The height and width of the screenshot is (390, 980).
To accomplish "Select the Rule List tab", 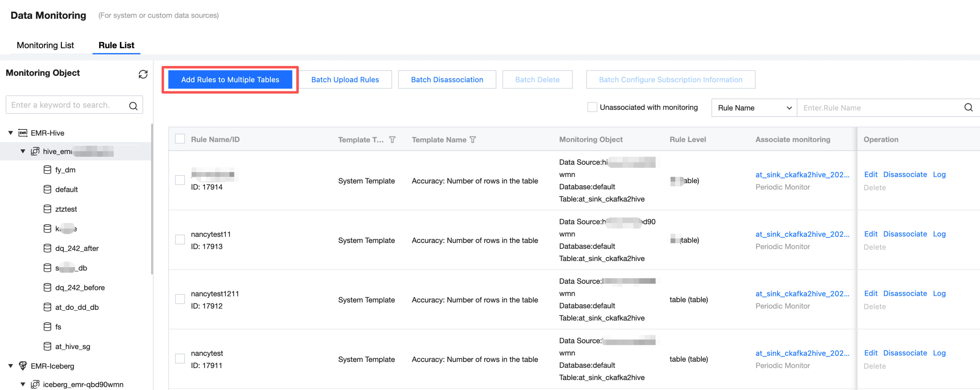I will (x=116, y=45).
